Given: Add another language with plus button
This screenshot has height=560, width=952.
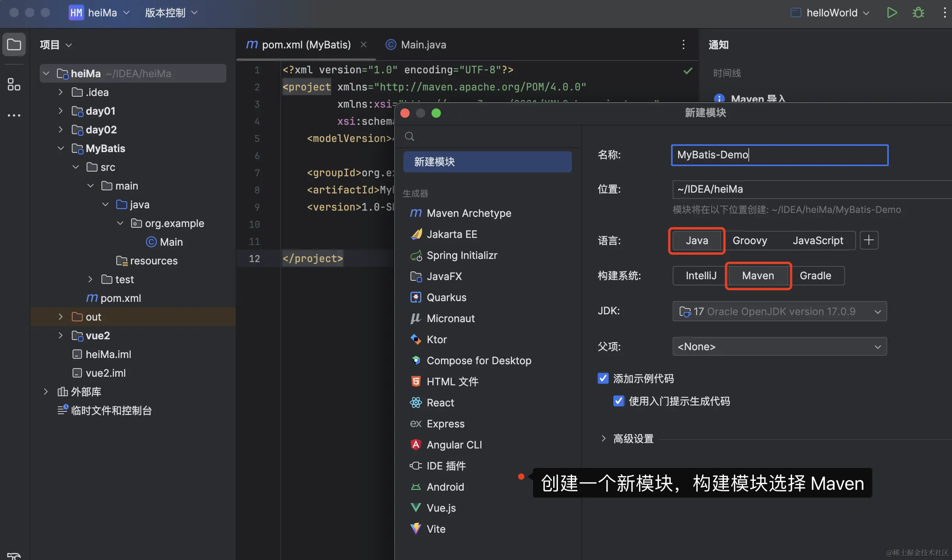Looking at the screenshot, I should coord(869,240).
